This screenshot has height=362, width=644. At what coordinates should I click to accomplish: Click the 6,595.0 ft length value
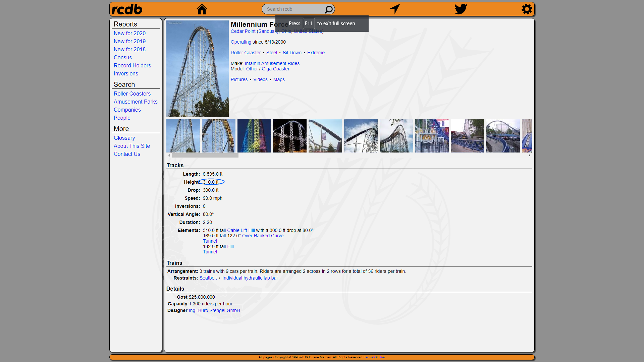(x=213, y=174)
